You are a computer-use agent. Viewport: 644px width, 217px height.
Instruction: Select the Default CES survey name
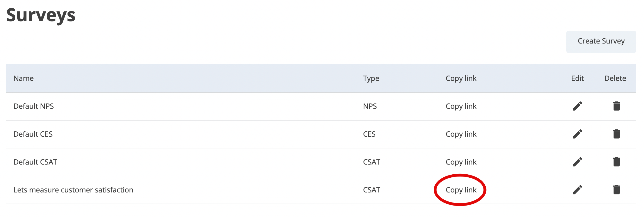click(x=33, y=134)
